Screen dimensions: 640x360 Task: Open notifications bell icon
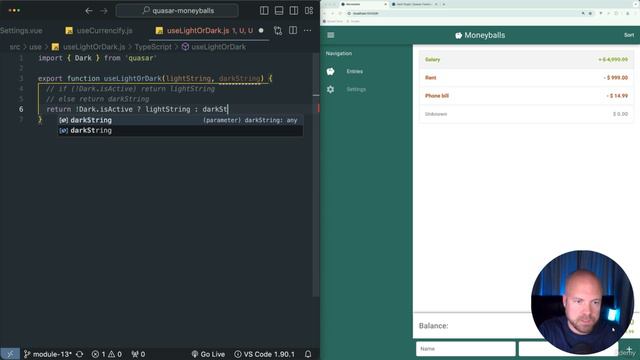tap(308, 354)
